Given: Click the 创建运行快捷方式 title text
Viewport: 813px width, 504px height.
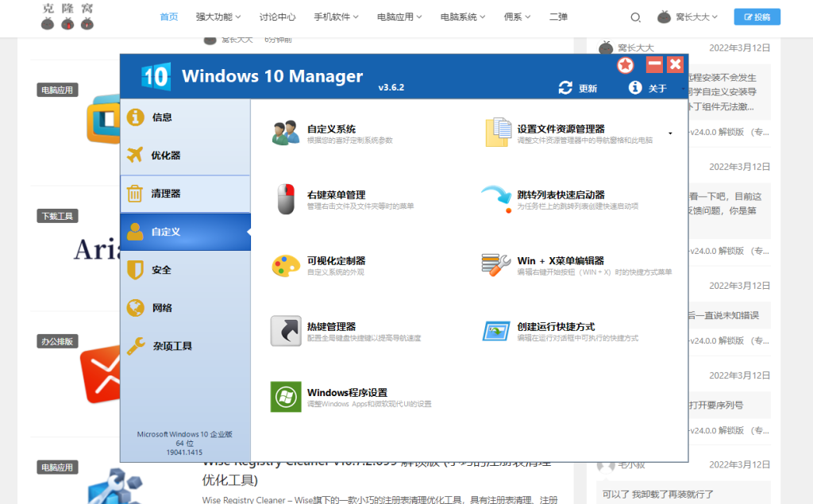Looking at the screenshot, I should pos(556,327).
